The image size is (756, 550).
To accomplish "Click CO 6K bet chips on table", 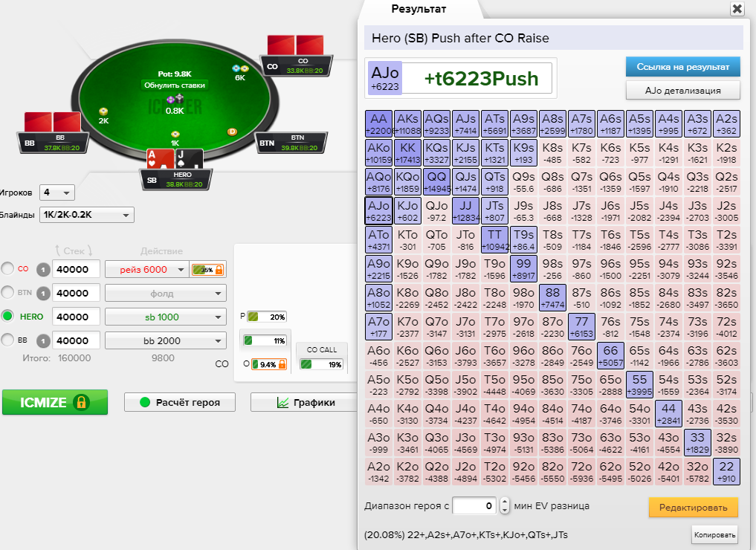I will click(x=240, y=68).
